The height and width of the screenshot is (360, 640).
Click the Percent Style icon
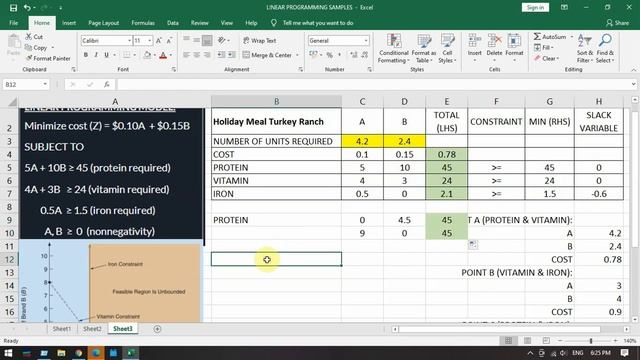pyautogui.click(x=329, y=55)
